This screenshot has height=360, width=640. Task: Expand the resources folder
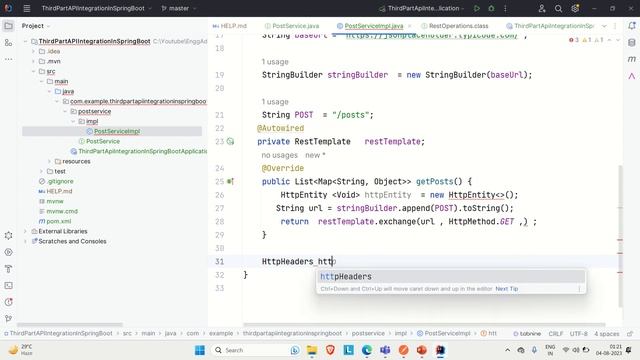click(x=49, y=162)
